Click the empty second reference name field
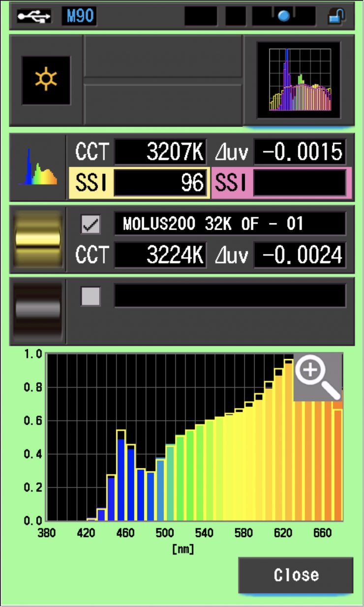This screenshot has height=607, width=364. point(230,296)
